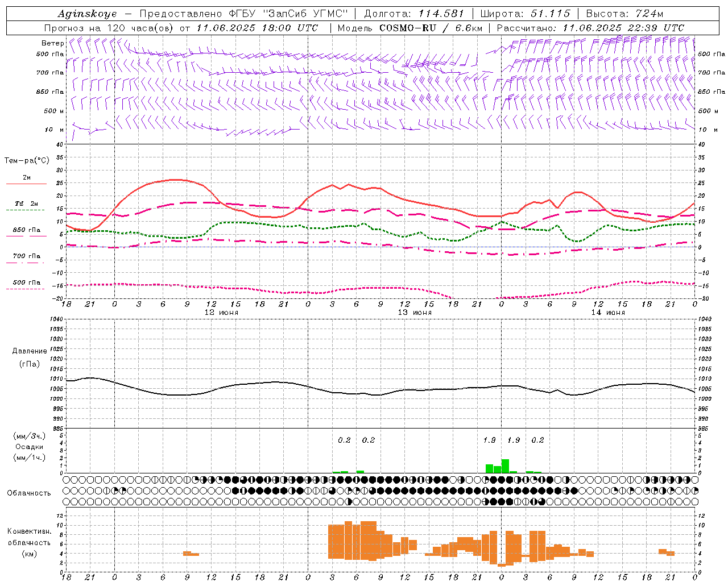Click the "Td 2м" legend label
Image resolution: width=728 pixels, height=582 pixels.
tap(26, 203)
